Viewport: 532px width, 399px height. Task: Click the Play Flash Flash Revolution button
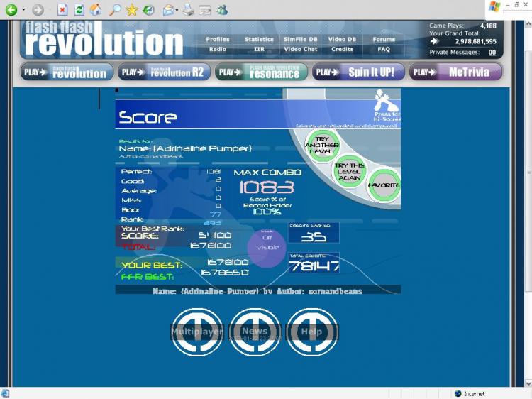(67, 72)
